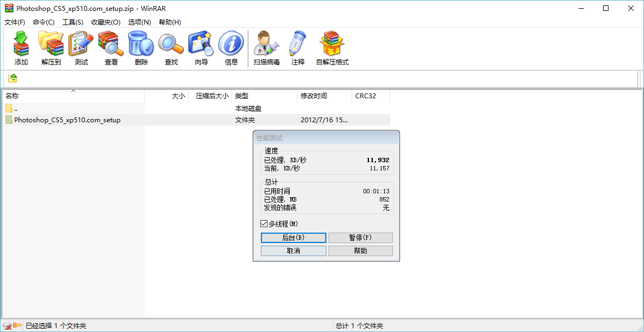Click the password key icon in status bar
Image resolution: width=644 pixels, height=332 pixels.
pos(17,325)
